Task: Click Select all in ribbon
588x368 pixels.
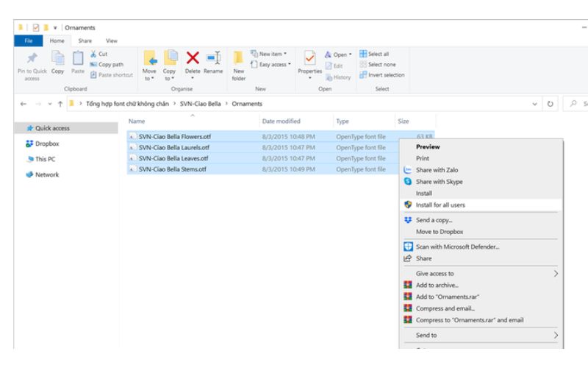Action: coord(374,54)
